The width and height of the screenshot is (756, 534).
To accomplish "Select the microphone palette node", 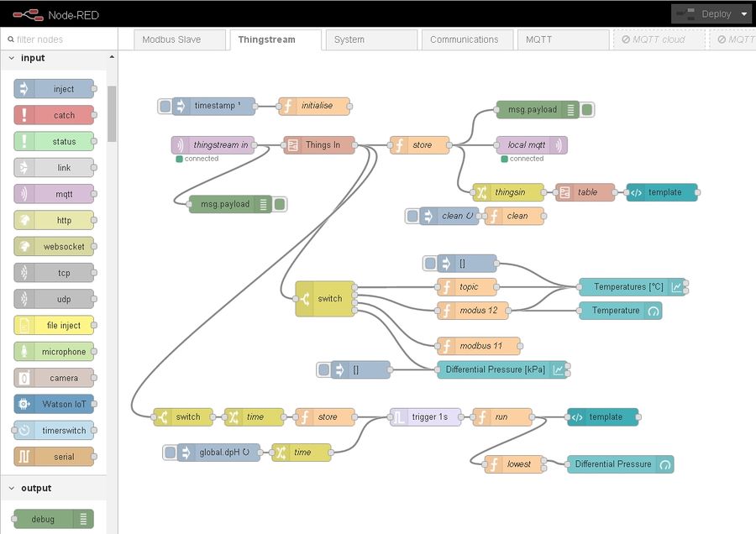I will point(54,351).
